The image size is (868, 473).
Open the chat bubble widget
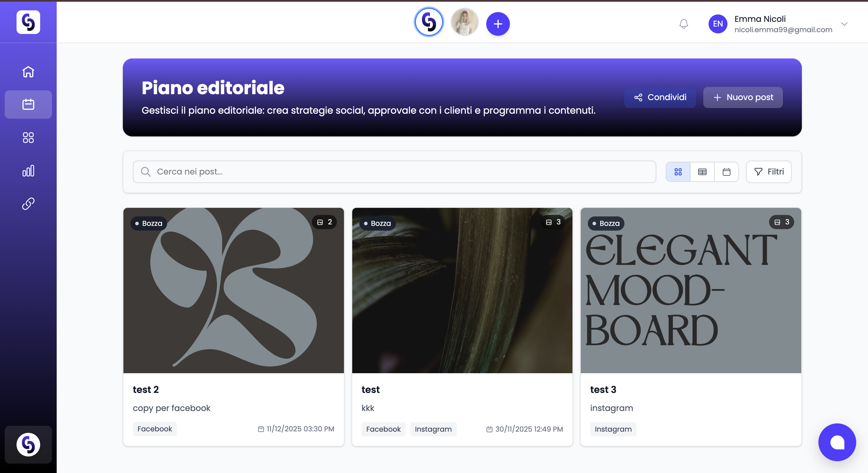(837, 442)
